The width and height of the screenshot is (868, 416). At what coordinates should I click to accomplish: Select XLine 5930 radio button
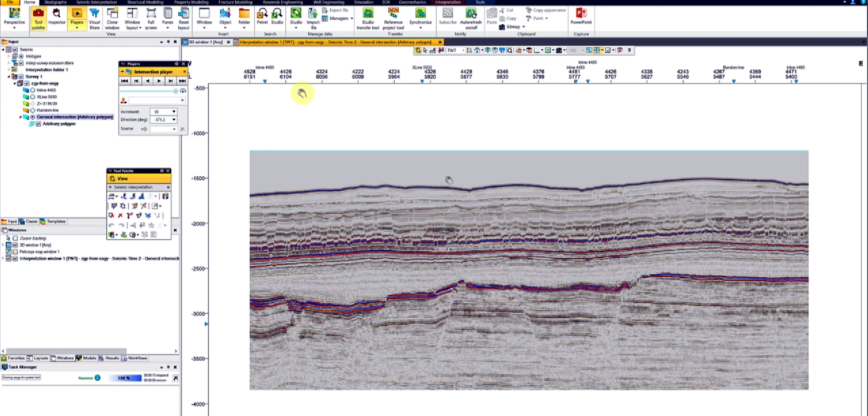(x=33, y=97)
